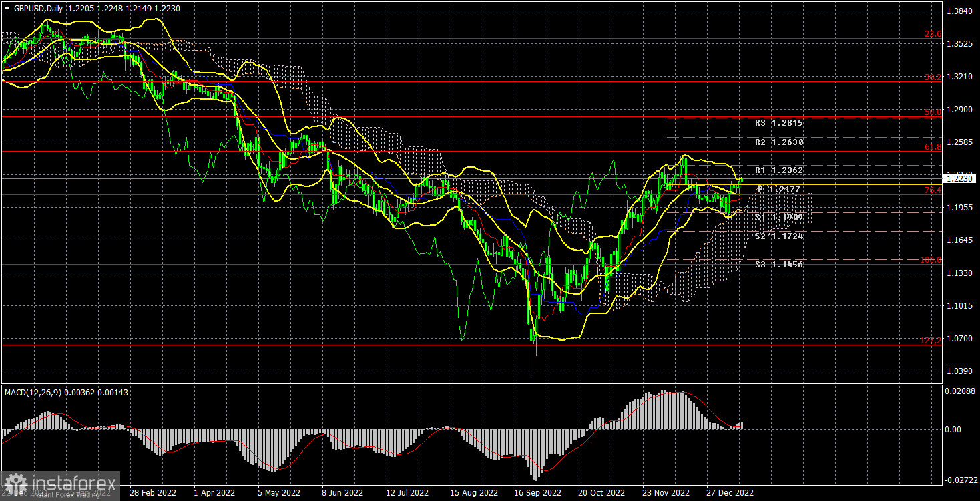Click the 1.2900 price axis value

click(960, 110)
